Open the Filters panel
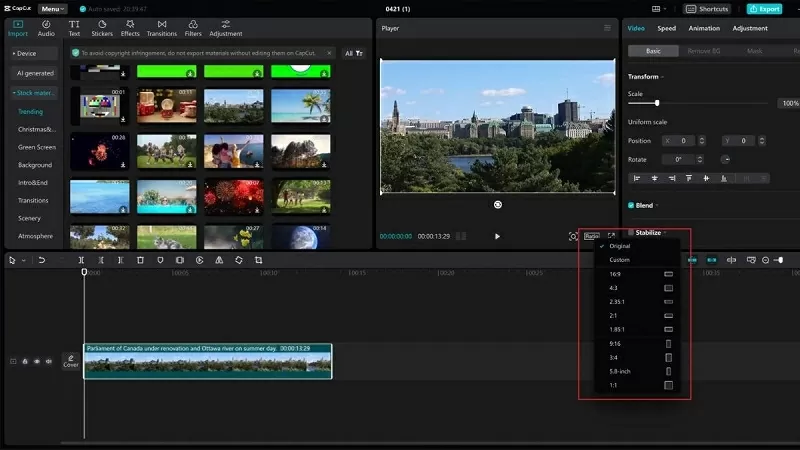Image resolution: width=800 pixels, height=450 pixels. pos(193,27)
